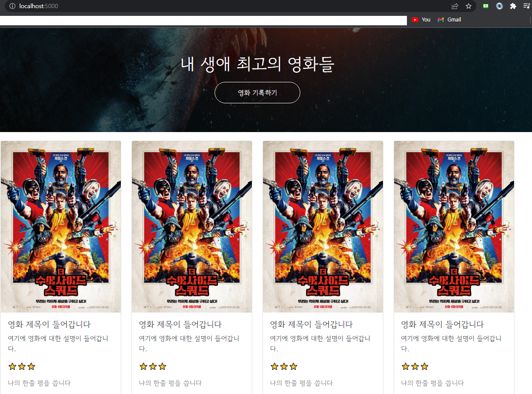
Task: Click the 내 생애 최고의 영화들 heading
Action: point(257,64)
